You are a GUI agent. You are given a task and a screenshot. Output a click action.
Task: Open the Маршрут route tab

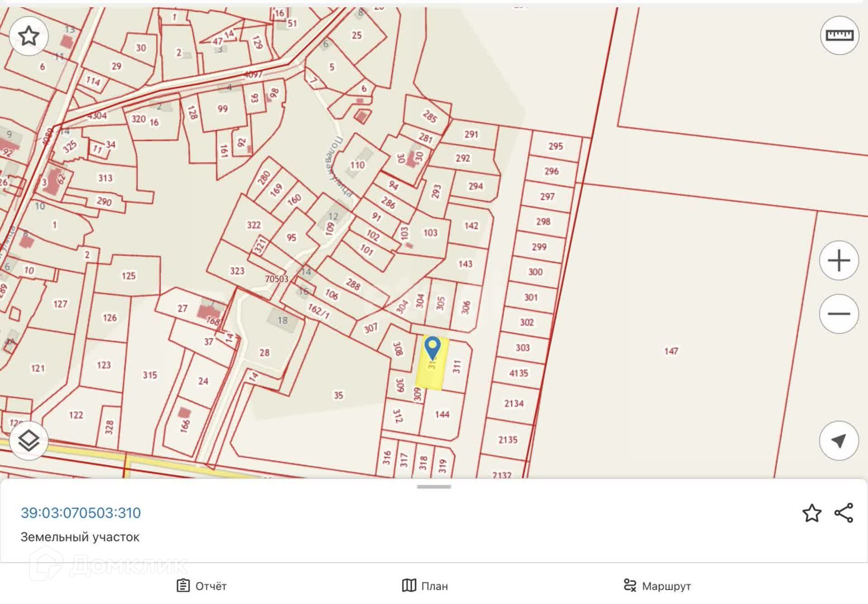tap(657, 586)
